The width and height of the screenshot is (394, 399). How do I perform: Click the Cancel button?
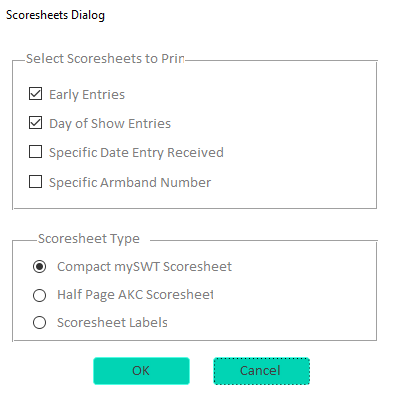261,371
